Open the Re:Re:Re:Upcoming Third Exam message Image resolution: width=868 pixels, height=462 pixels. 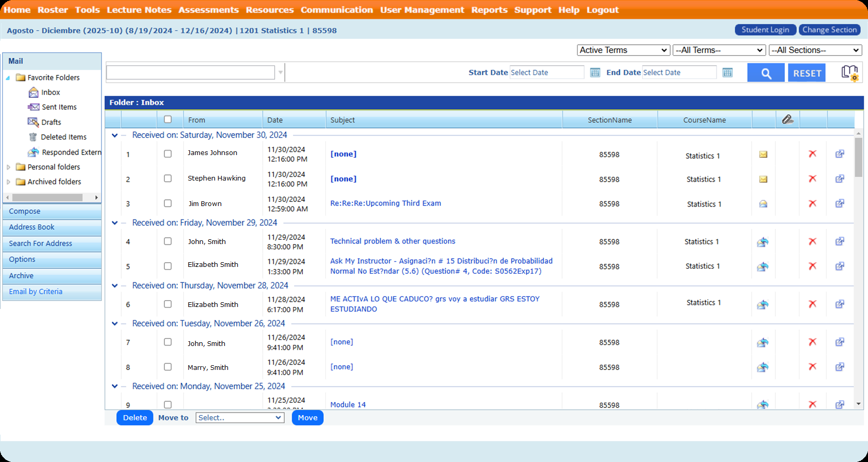tap(386, 203)
